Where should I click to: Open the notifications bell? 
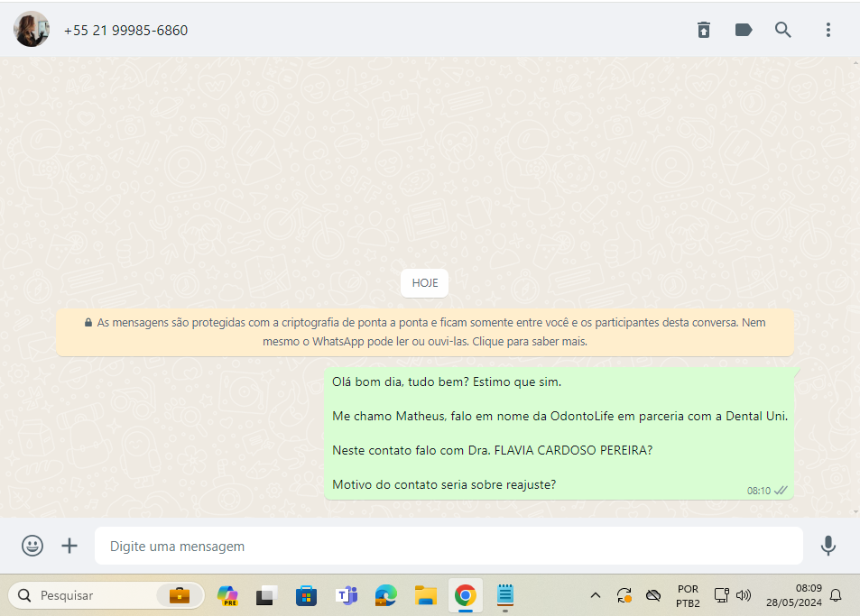836,595
